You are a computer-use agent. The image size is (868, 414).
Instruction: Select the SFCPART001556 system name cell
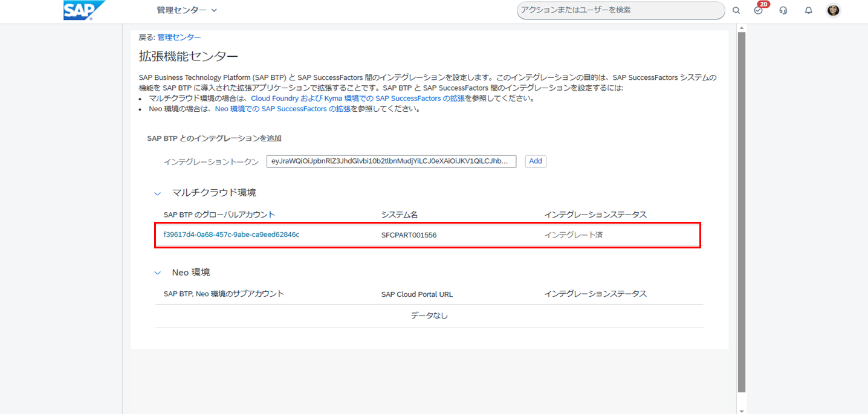tap(409, 235)
